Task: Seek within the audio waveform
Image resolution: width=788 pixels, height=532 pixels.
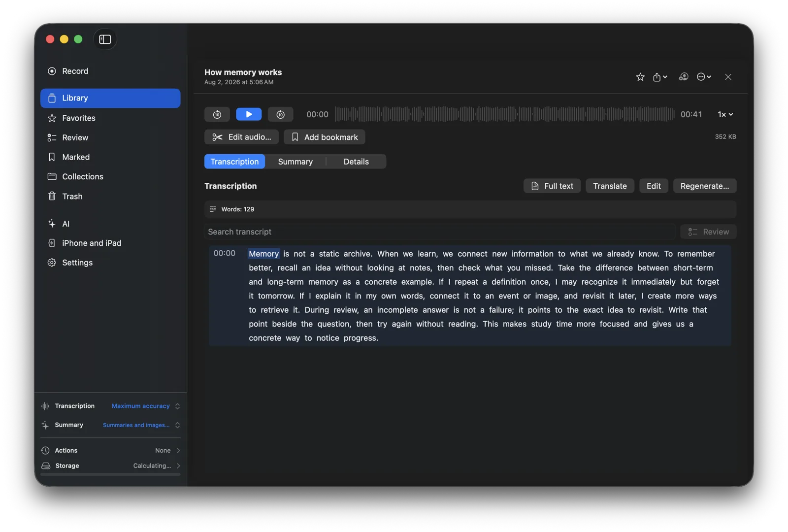Action: point(504,114)
